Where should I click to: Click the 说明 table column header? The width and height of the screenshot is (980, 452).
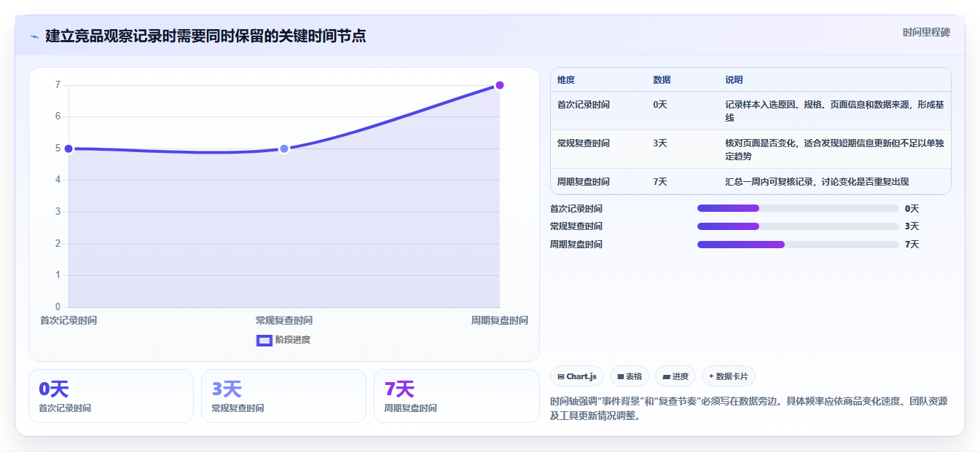(x=734, y=80)
